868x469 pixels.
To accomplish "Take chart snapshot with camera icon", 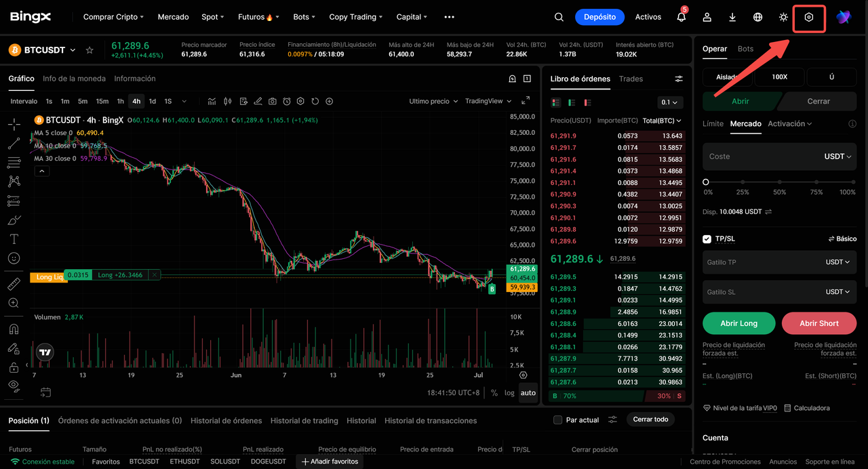I will click(x=272, y=101).
